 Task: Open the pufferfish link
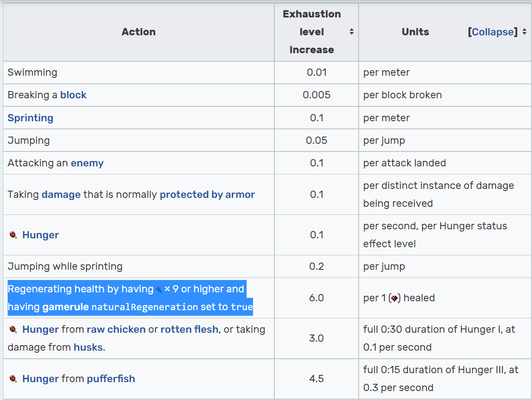pyautogui.click(x=111, y=379)
